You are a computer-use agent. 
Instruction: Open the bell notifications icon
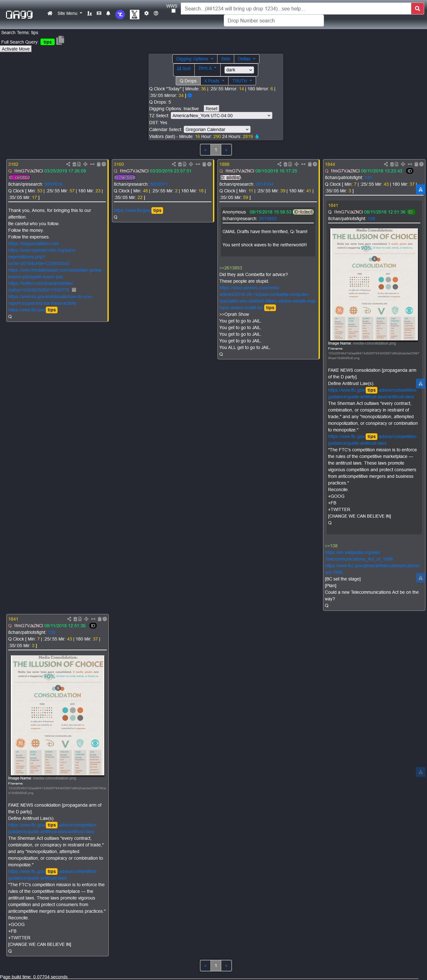pyautogui.click(x=108, y=13)
